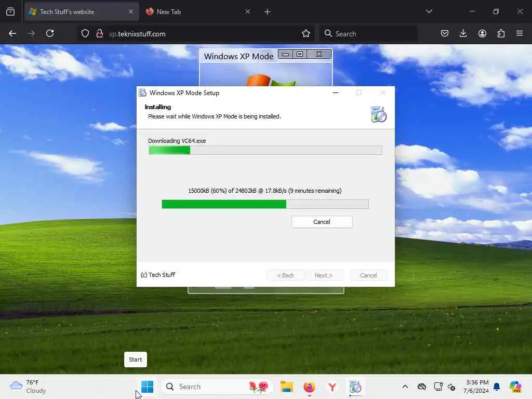Image resolution: width=532 pixels, height=399 pixels.
Task: Click the Next > button
Action: (x=324, y=275)
